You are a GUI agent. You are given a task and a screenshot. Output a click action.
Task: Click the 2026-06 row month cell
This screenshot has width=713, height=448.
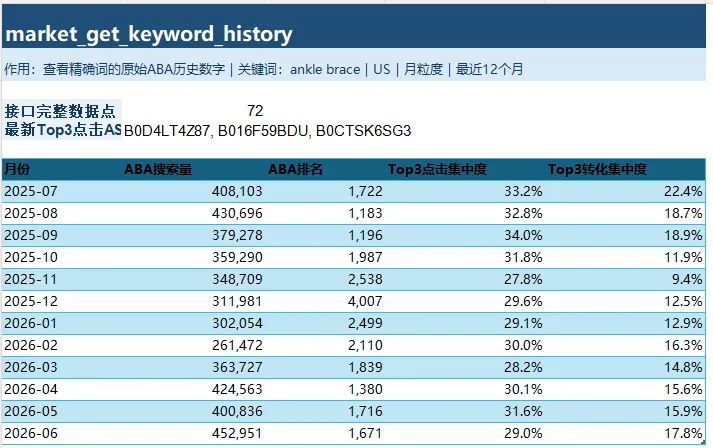(x=62, y=433)
